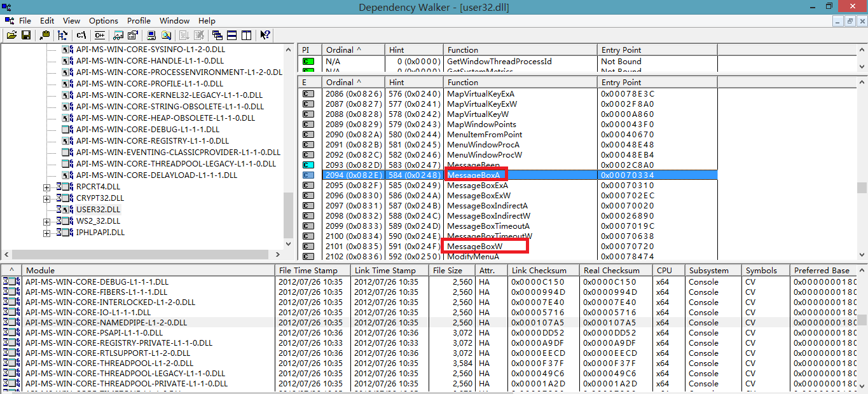The image size is (868, 394).
Task: Click module icon of API-MS-WIN-CORE-DEBUG-L1-1-1.DLL list row
Action: point(11,282)
